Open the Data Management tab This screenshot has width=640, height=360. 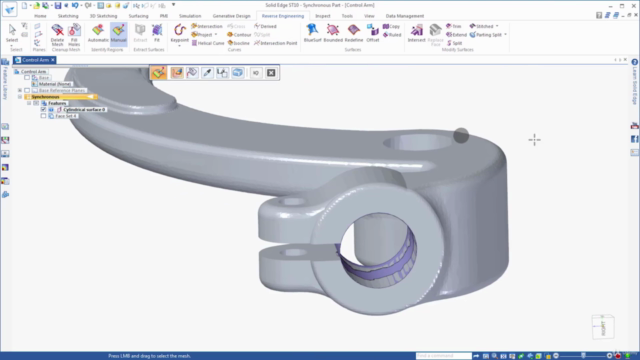pyautogui.click(x=404, y=16)
